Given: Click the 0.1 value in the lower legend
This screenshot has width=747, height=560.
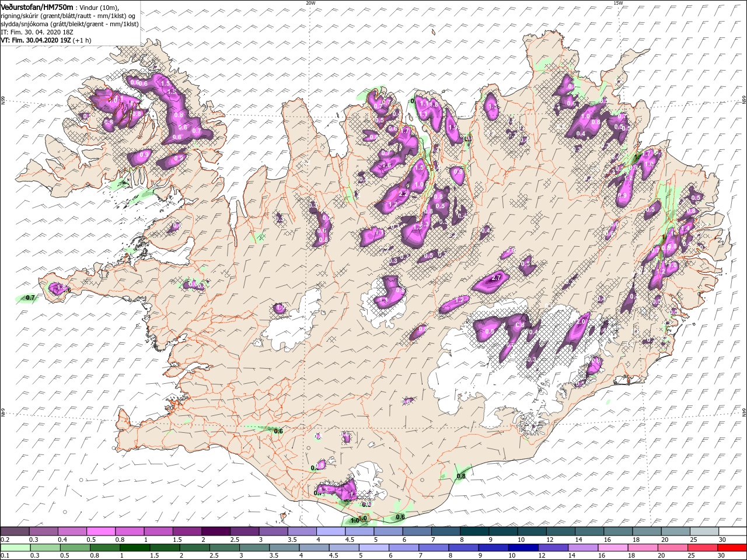Looking at the screenshot, I should (x=5, y=555).
